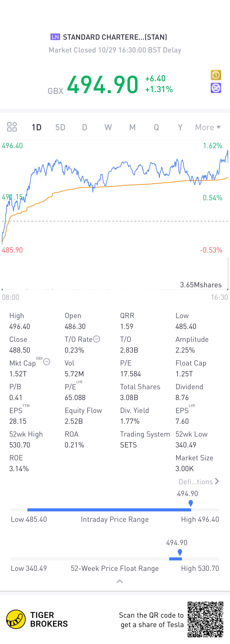Switch to the 5D chart tab

60,127
